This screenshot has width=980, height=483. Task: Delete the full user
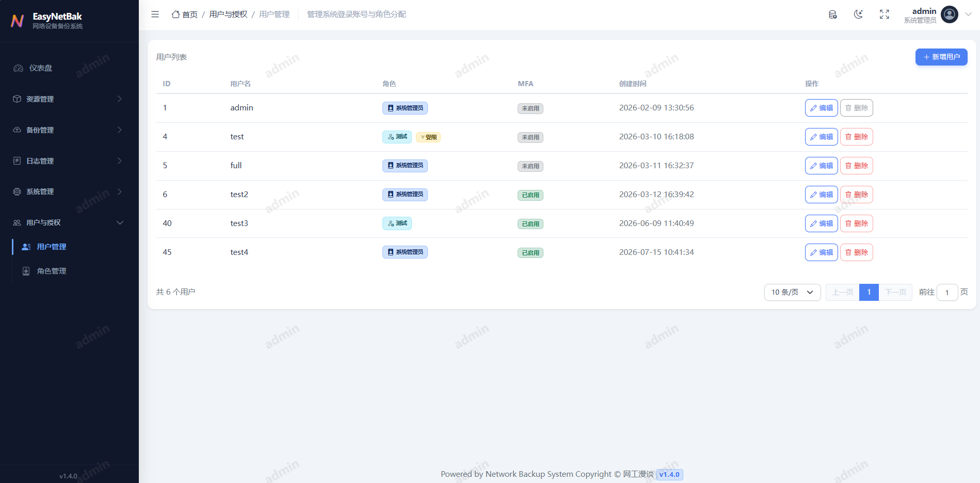(x=857, y=166)
